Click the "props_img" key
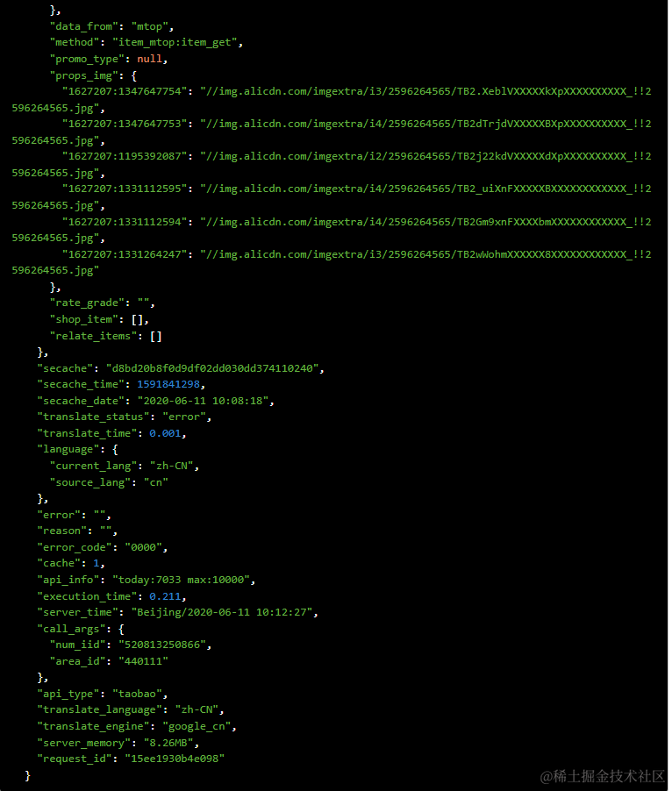Viewport: 672px width, 791px height. pyautogui.click(x=84, y=75)
